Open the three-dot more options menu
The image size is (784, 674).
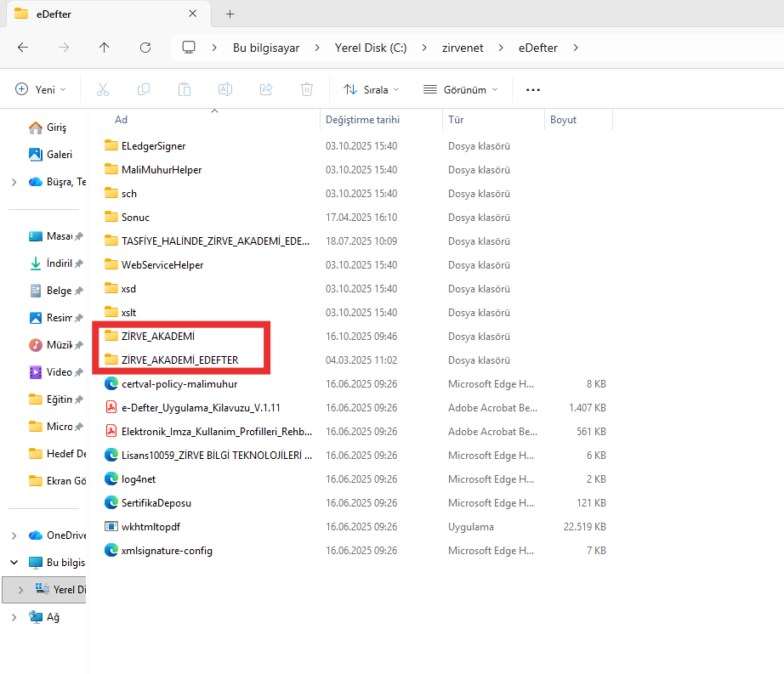(x=533, y=90)
